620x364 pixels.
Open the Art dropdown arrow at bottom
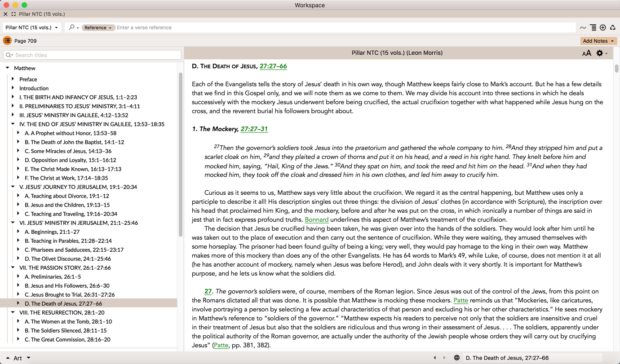(28, 358)
